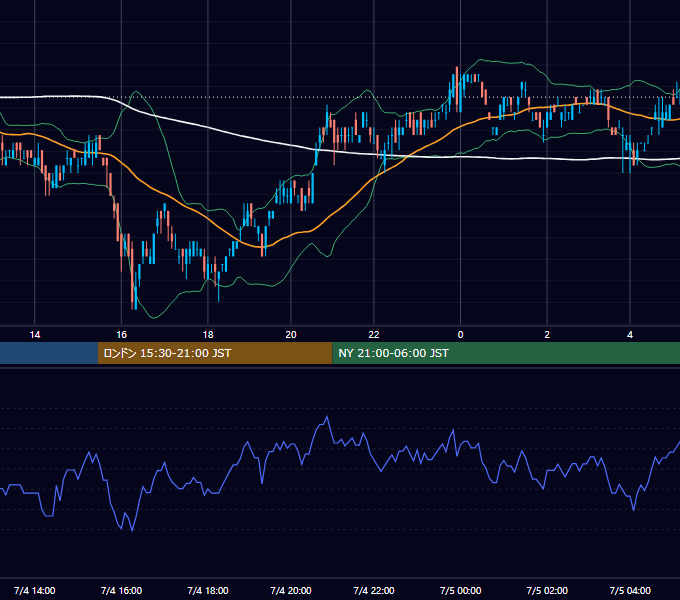This screenshot has width=680, height=600.
Task: Click the 22 hour label on upper axis
Action: point(374,335)
